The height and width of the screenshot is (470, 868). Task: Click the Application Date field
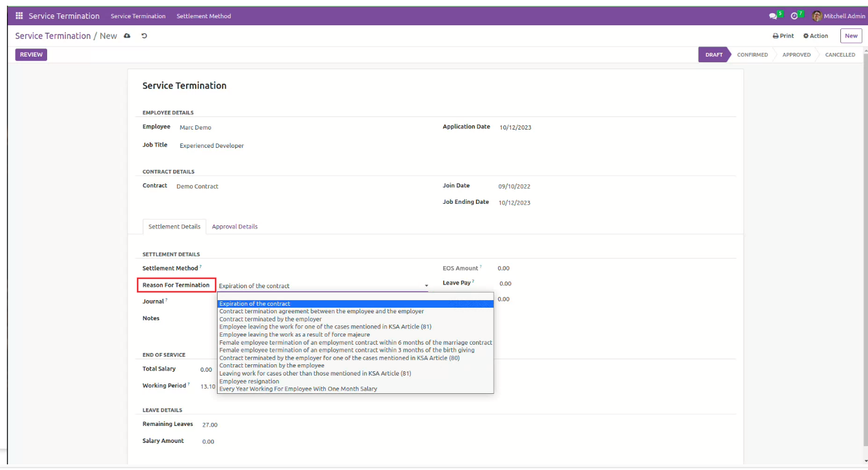click(515, 128)
